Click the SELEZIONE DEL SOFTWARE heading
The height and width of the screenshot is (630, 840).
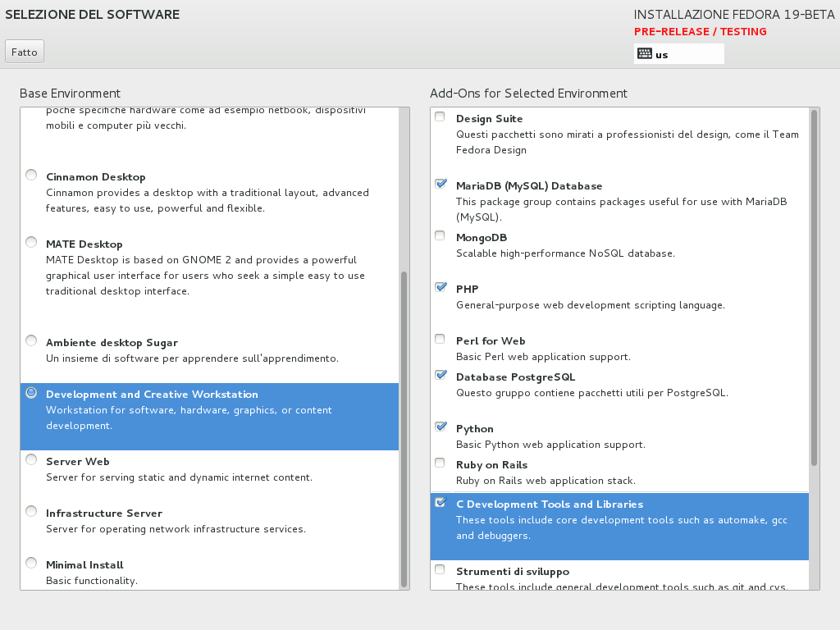[93, 15]
